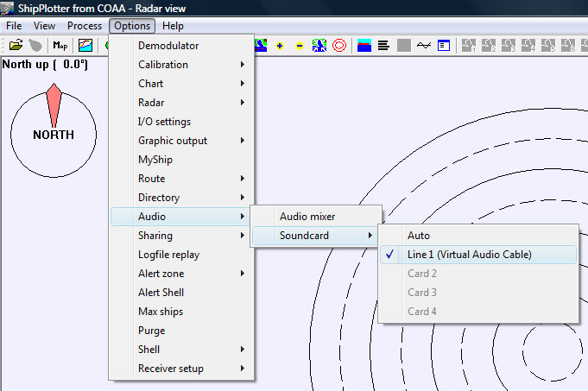
Task: Click the greyed toolbar icon numbered 2
Action: (489, 46)
